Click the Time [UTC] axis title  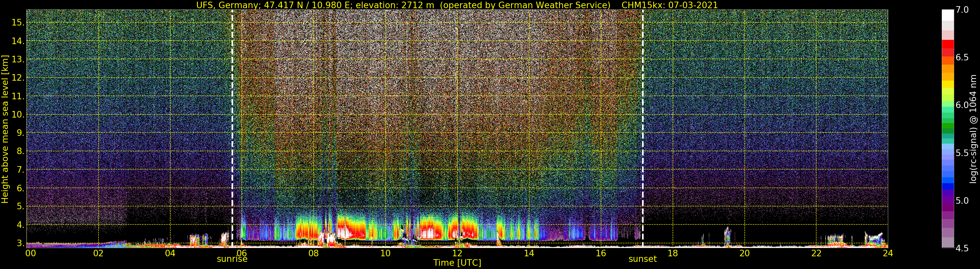457,263
